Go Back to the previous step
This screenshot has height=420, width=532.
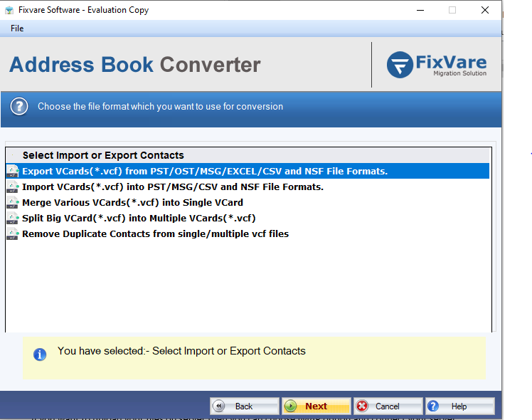[244, 406]
